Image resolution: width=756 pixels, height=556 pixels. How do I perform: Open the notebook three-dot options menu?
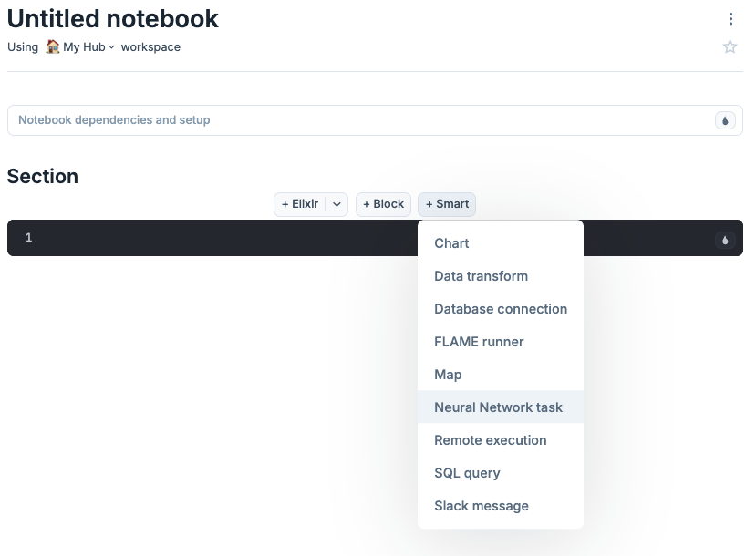click(730, 19)
